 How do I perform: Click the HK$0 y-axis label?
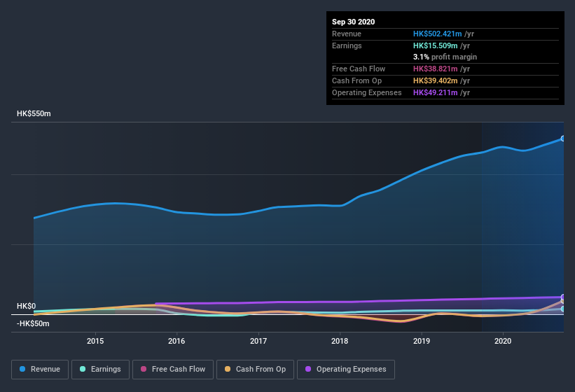coord(27,306)
